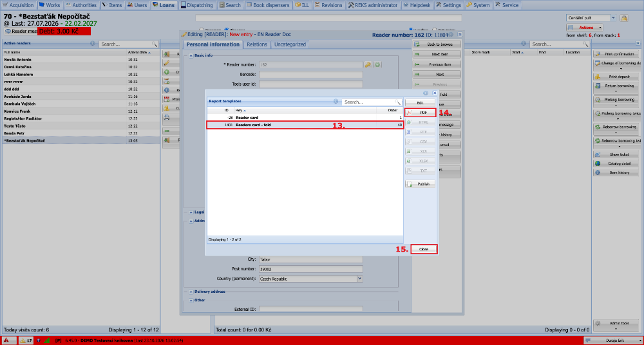Image resolution: width=644 pixels, height=345 pixels.
Task: Click Publish in the report templates dialog
Action: [420, 184]
